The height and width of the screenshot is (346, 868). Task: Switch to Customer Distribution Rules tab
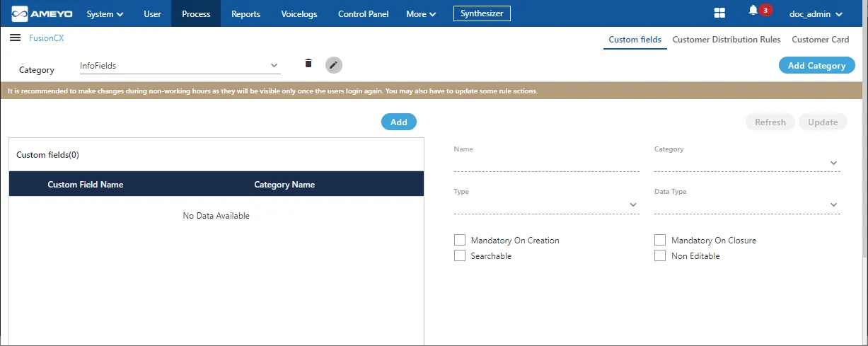tap(727, 40)
